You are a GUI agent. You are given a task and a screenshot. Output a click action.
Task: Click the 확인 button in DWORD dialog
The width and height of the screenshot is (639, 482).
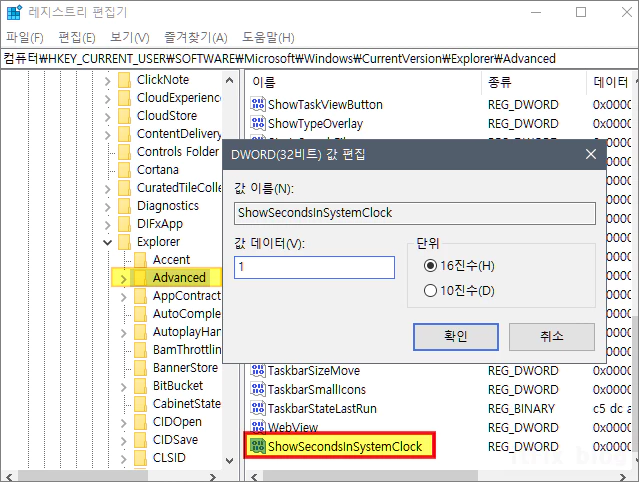point(456,337)
